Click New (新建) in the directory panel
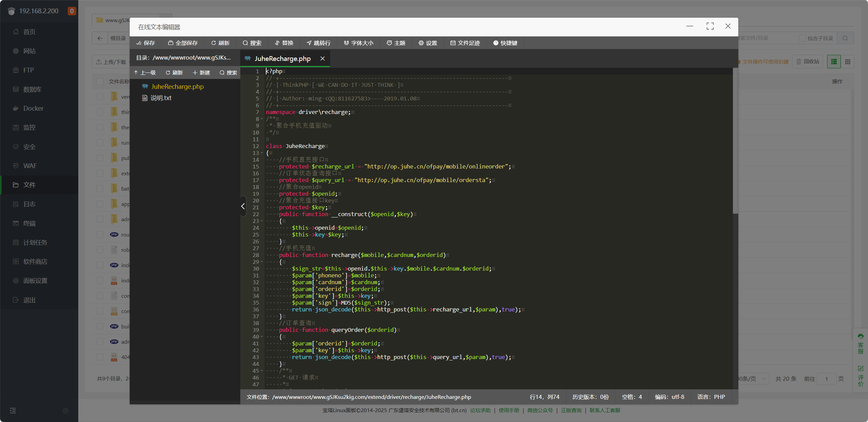This screenshot has width=868, height=422. point(201,72)
